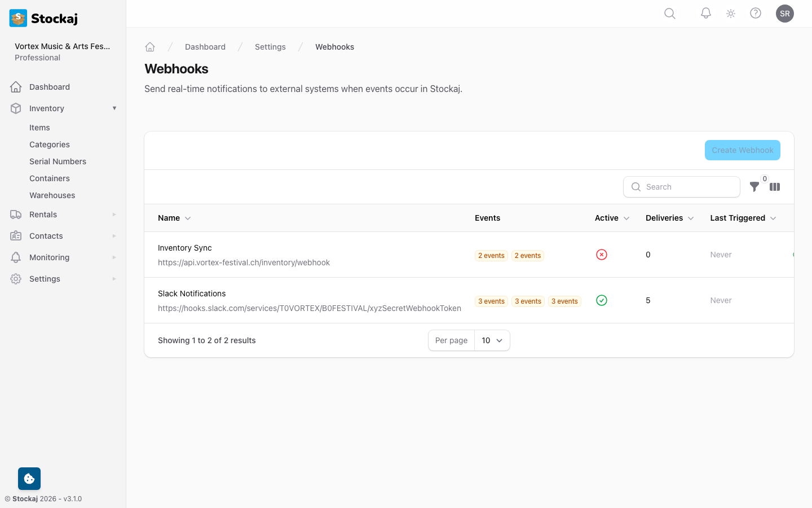Image resolution: width=812 pixels, height=508 pixels.
Task: Open the notifications bell icon
Action: (x=705, y=13)
